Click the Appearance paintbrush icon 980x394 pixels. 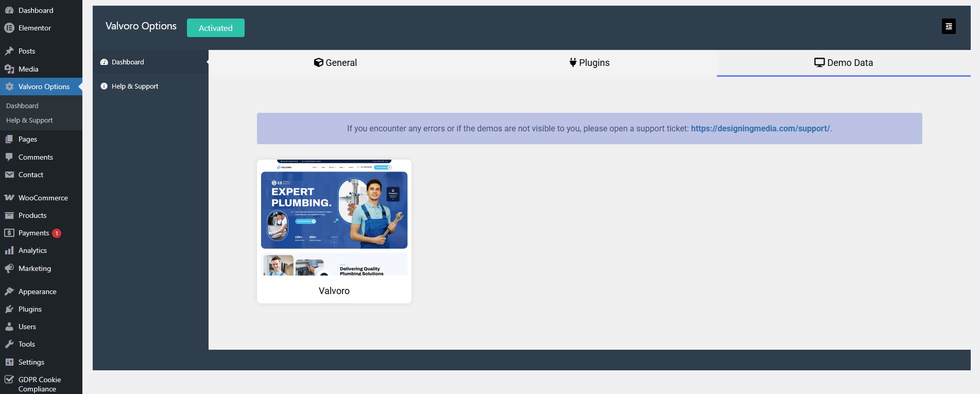click(9, 292)
